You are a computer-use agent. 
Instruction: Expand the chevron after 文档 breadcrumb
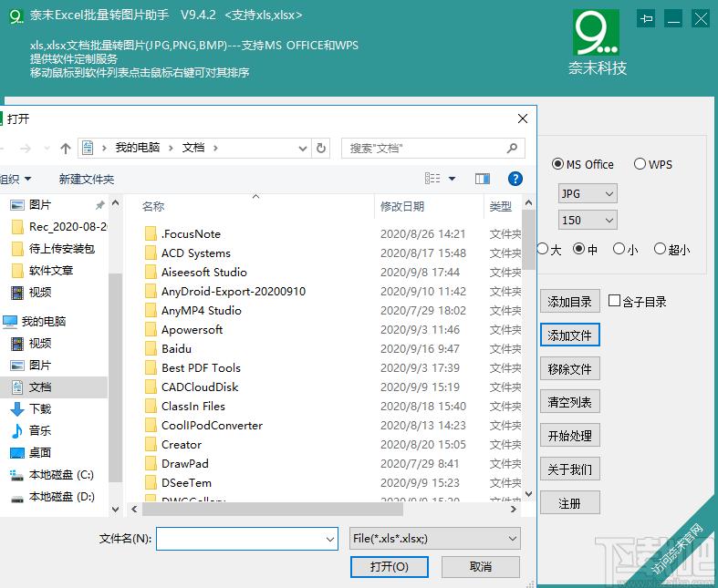coord(215,148)
